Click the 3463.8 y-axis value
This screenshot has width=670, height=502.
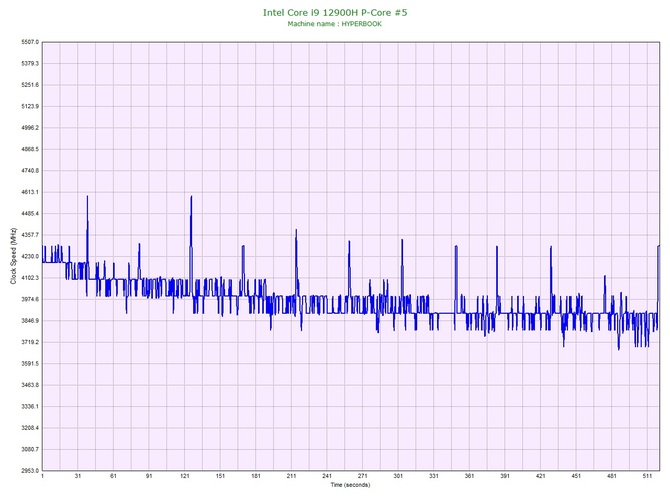coord(30,385)
